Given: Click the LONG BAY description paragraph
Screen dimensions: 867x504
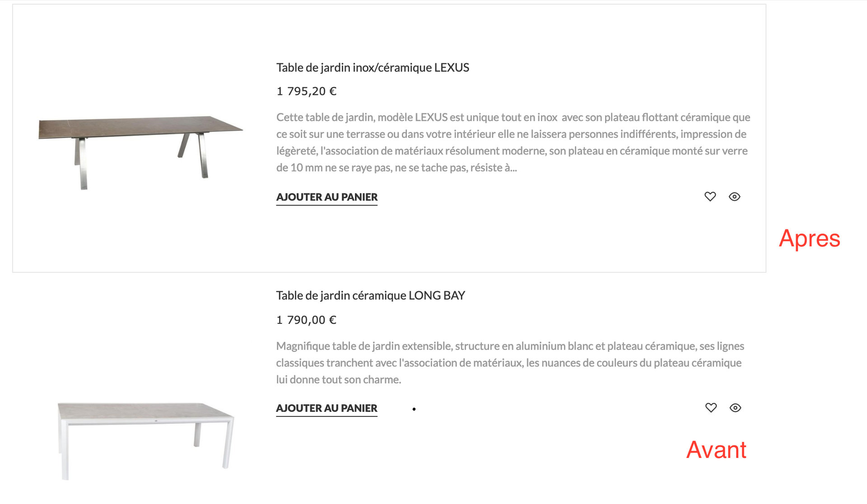Looking at the screenshot, I should (509, 363).
